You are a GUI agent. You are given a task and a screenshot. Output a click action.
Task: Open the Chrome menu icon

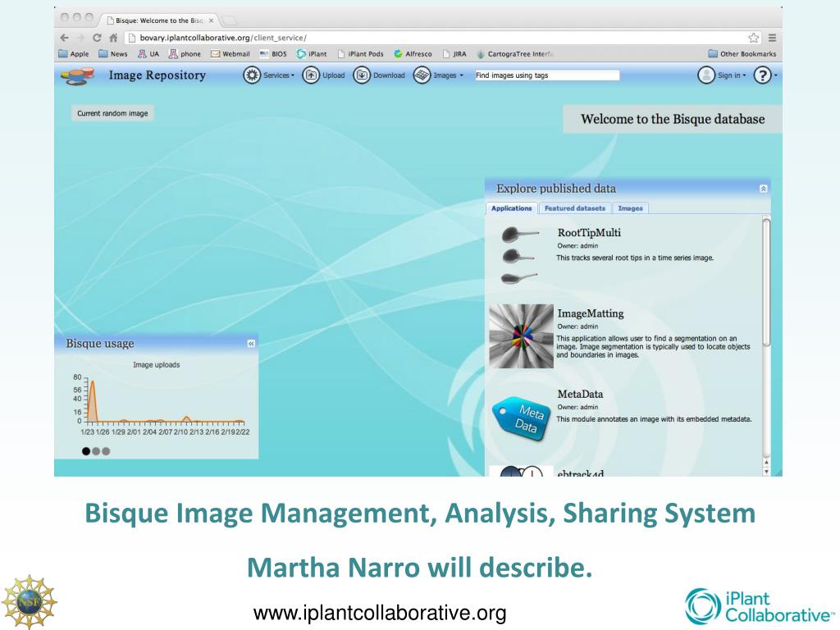[772, 38]
